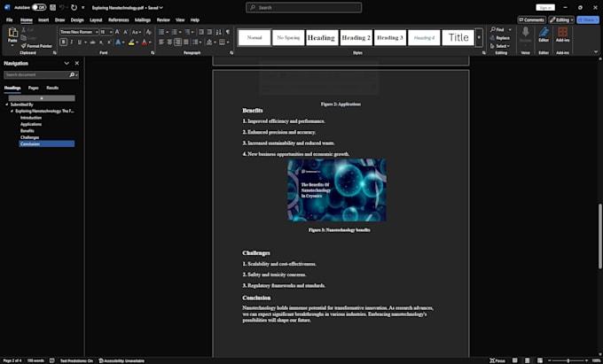Viewport: 603px width, 364px height.
Task: Apply the Title style
Action: [458, 37]
